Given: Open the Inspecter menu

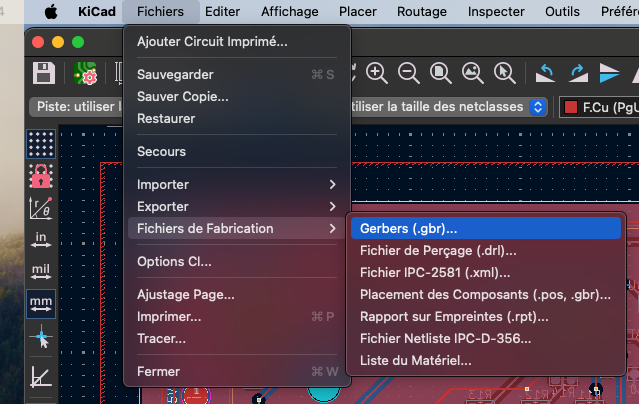Looking at the screenshot, I should (496, 11).
